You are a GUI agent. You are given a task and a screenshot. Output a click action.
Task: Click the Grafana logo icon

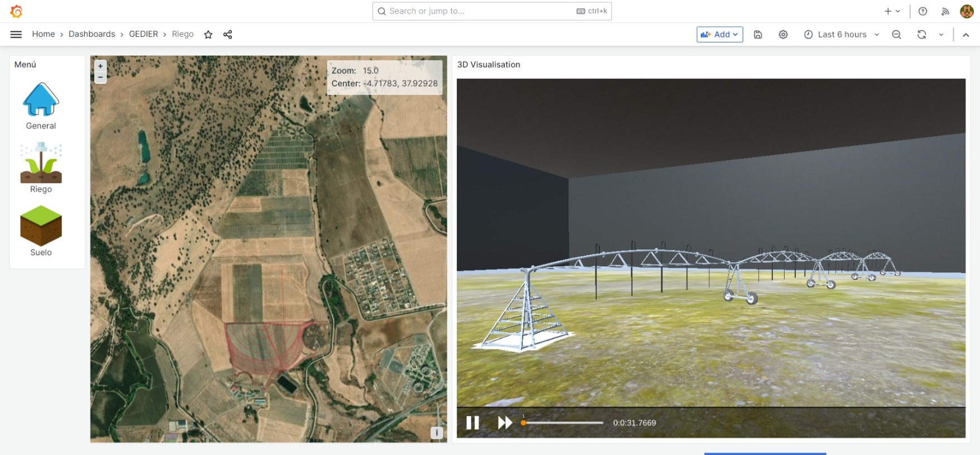16,11
